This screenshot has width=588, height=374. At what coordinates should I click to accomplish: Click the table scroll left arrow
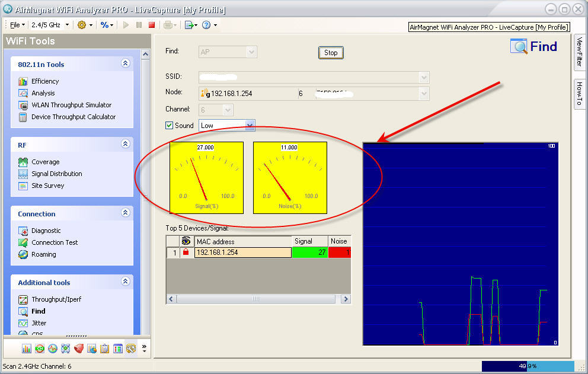click(171, 299)
